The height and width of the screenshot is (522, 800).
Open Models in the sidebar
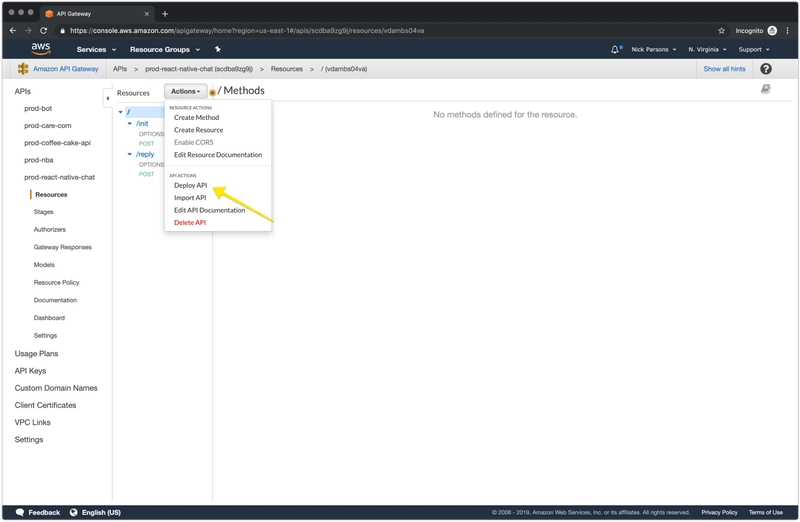[x=44, y=265]
